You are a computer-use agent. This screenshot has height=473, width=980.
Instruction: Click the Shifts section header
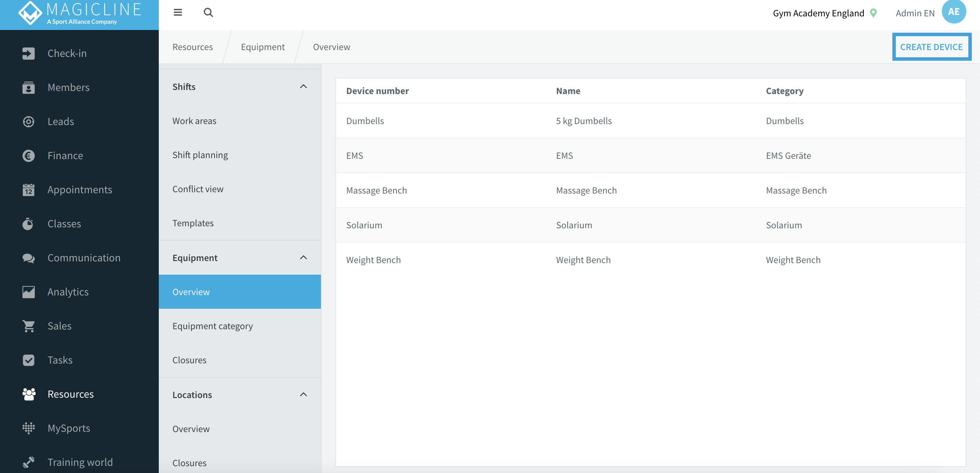(240, 87)
